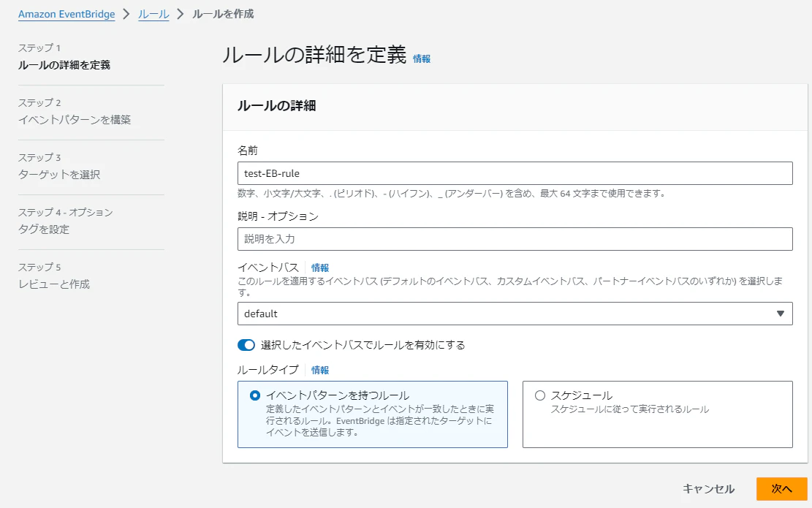Screen dimensions: 812x508
Task: Toggle 選択したイベントバスでルールを有効にする switch
Action: tap(246, 345)
